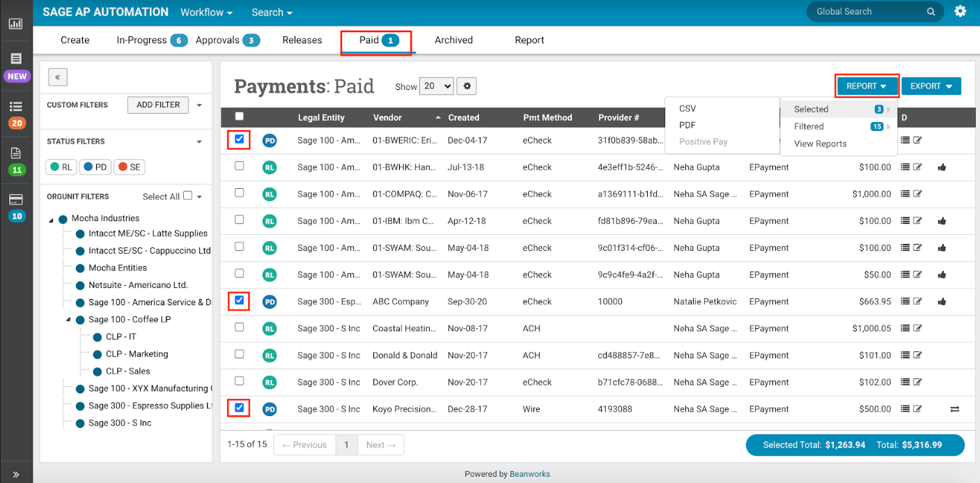980x483 pixels.
Task: Check the Coastal Heating row checkbox
Action: coord(240,327)
